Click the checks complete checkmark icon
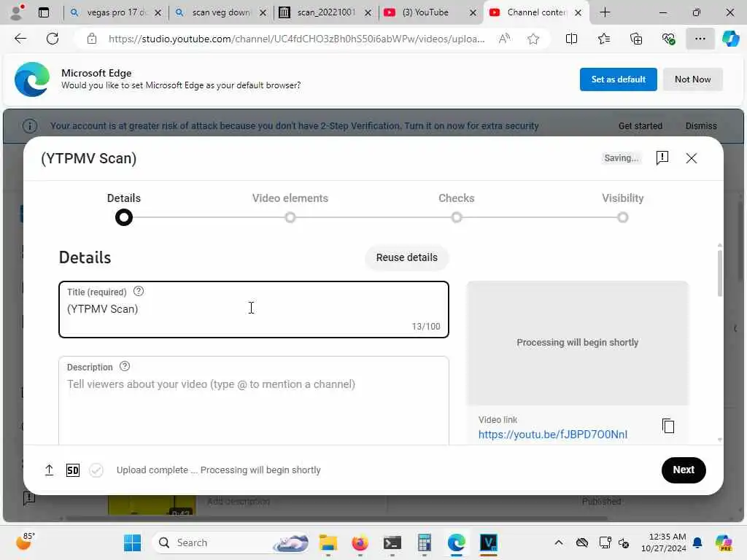 96,470
